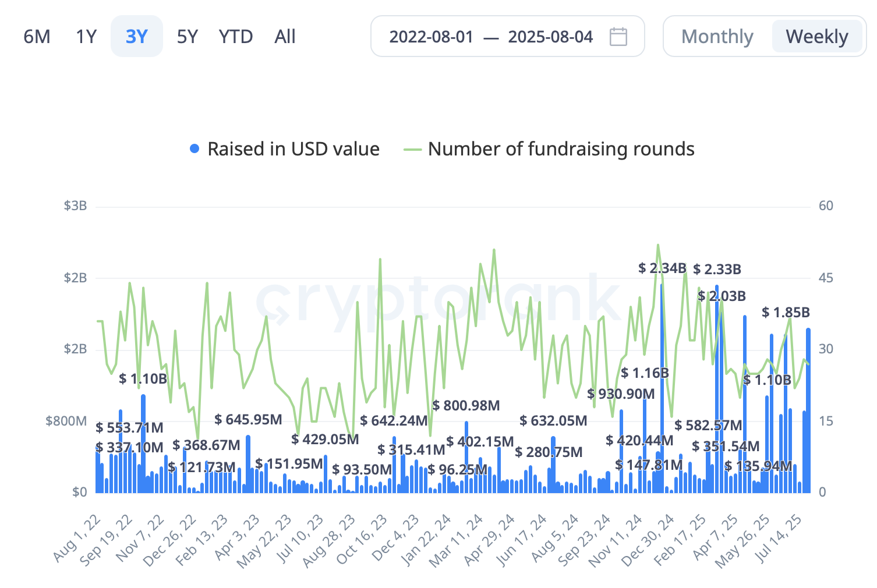
Task: Click the end date 2025-08-04
Action: click(x=550, y=37)
